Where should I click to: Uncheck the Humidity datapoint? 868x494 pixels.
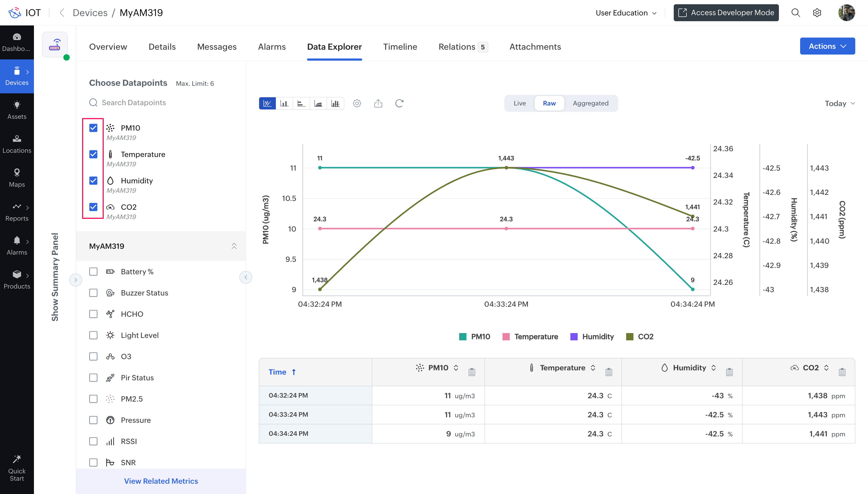[93, 181]
